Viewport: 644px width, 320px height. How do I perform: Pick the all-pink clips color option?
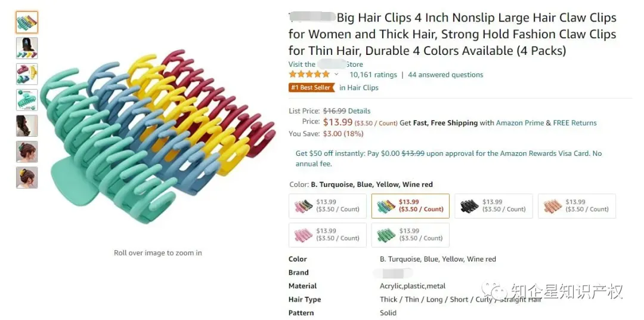(x=327, y=235)
